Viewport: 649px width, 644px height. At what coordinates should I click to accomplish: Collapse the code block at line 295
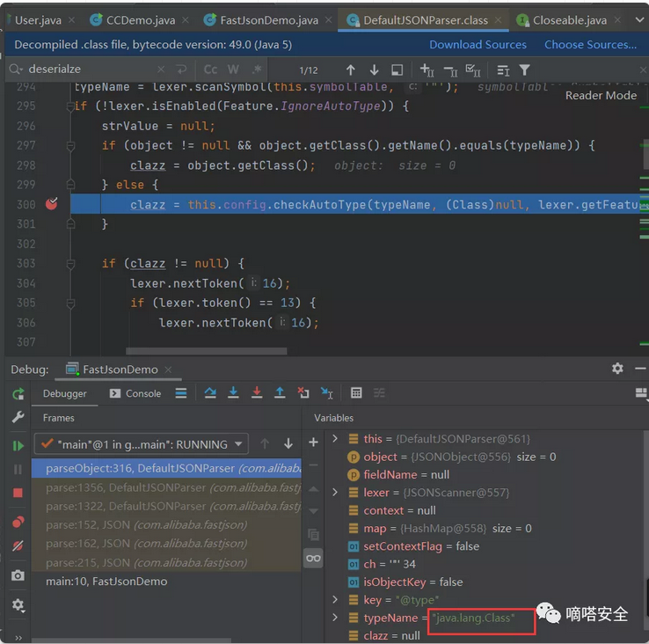tap(70, 106)
